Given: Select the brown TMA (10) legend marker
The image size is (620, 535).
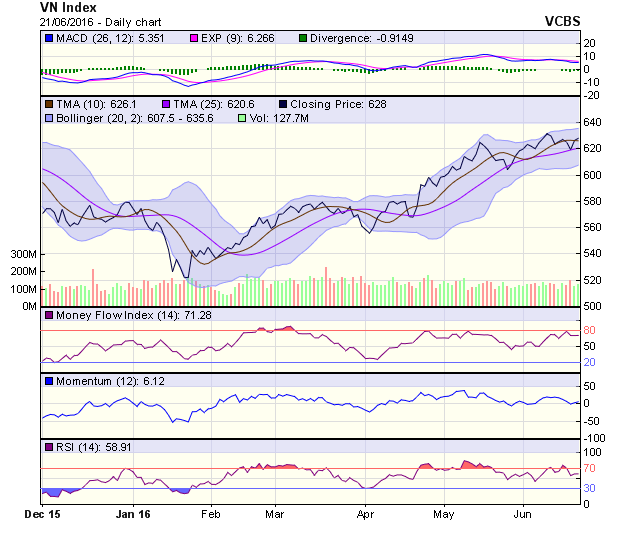Looking at the screenshot, I should (49, 104).
